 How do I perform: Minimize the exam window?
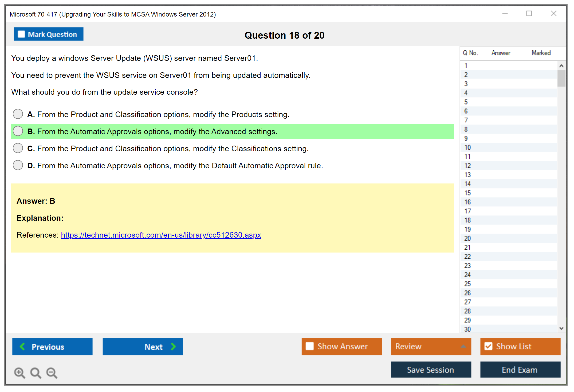coord(505,14)
